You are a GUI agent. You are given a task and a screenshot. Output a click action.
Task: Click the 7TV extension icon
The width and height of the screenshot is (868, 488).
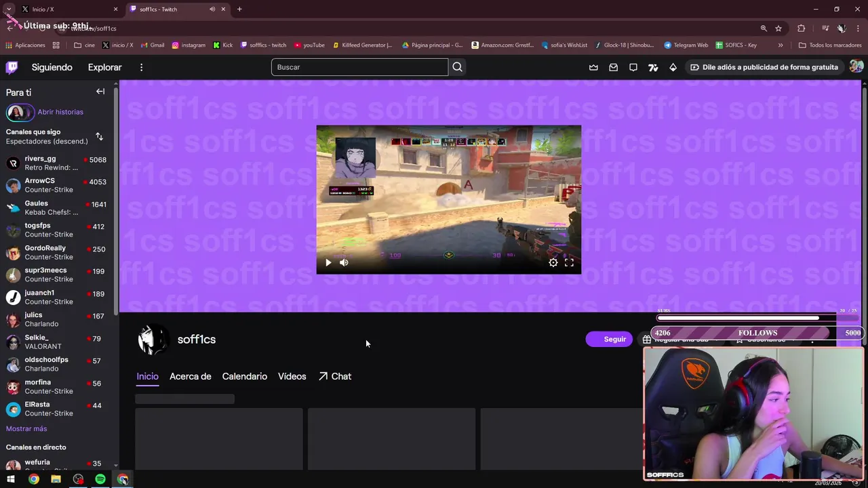pos(653,67)
